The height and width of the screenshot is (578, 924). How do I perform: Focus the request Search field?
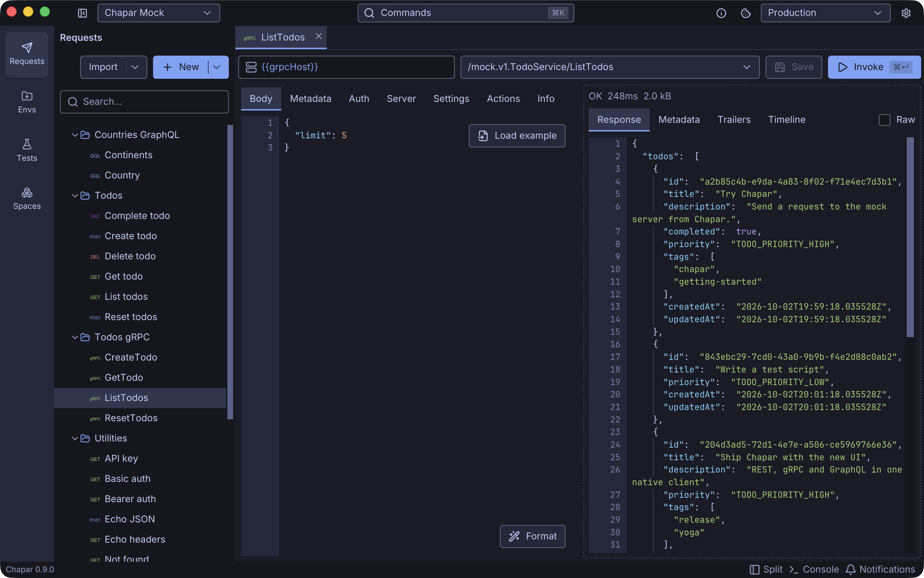144,102
